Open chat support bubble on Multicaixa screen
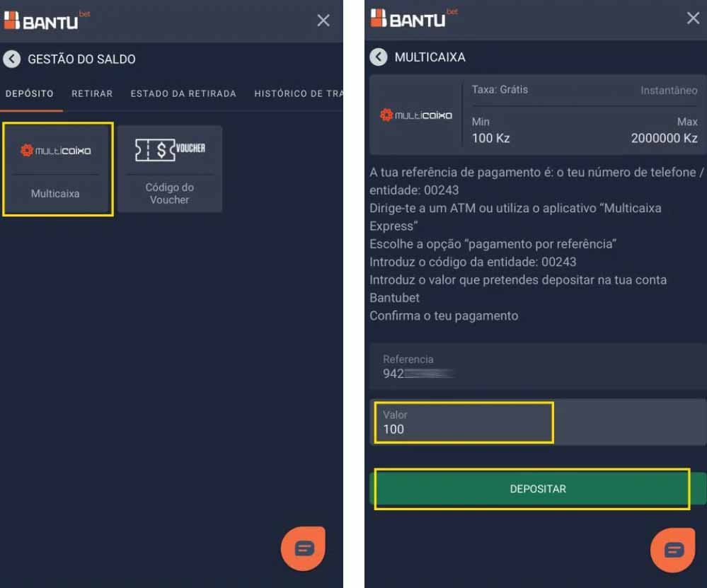The image size is (707, 588). click(x=673, y=550)
